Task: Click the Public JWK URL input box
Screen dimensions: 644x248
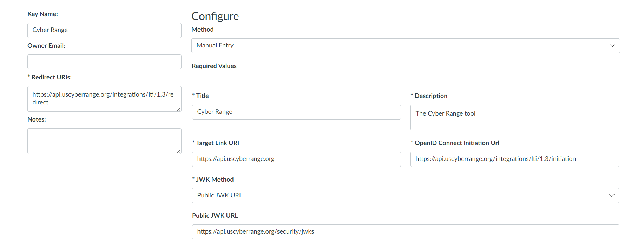Action: click(x=405, y=232)
